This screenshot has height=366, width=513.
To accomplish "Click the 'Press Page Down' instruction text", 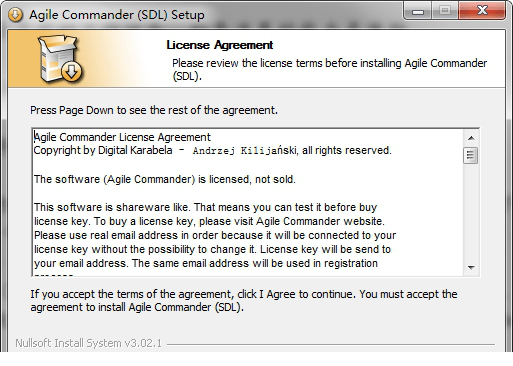I will tap(154, 110).
